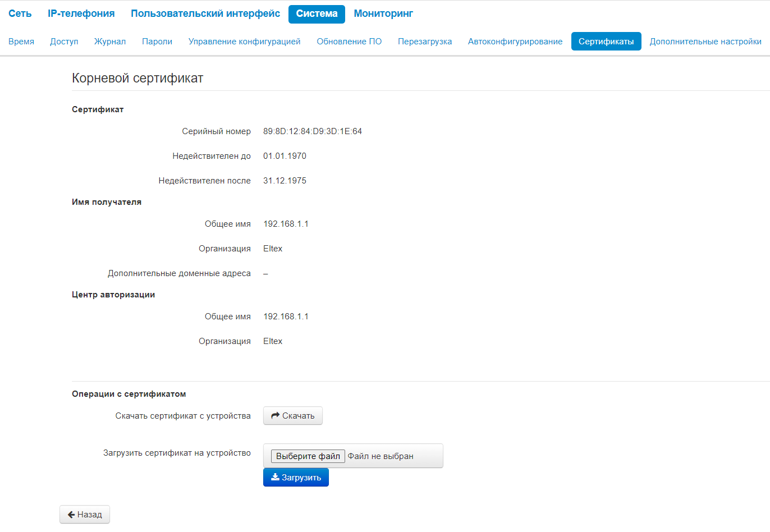
Task: Click the Имя получателя heading
Action: pos(107,202)
